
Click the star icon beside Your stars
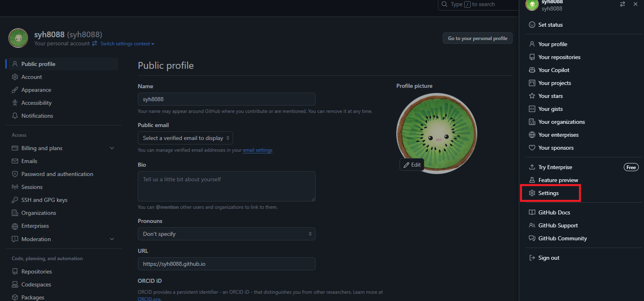(532, 96)
